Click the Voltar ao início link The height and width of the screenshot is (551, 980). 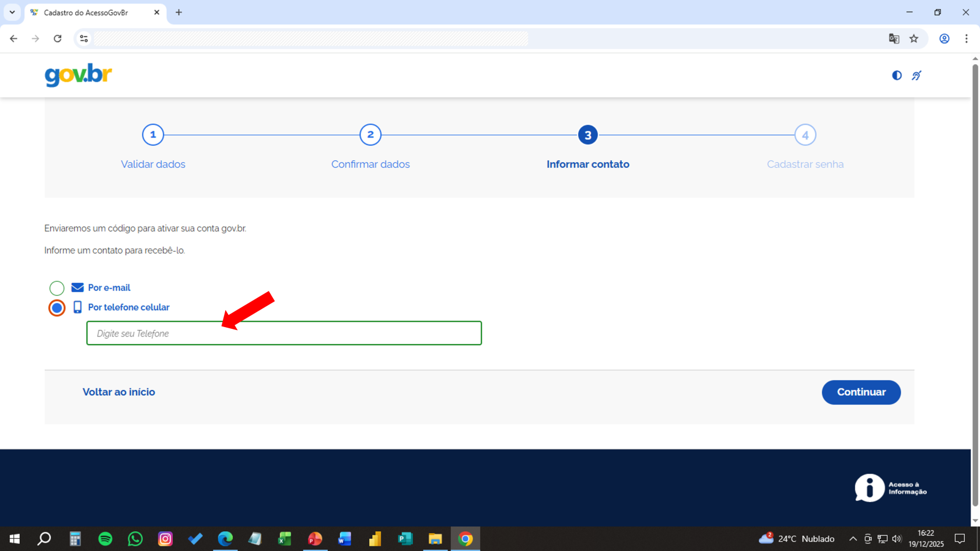click(118, 392)
